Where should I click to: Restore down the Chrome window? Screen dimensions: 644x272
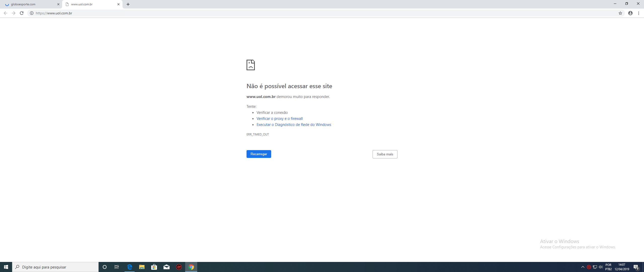pyautogui.click(x=627, y=4)
